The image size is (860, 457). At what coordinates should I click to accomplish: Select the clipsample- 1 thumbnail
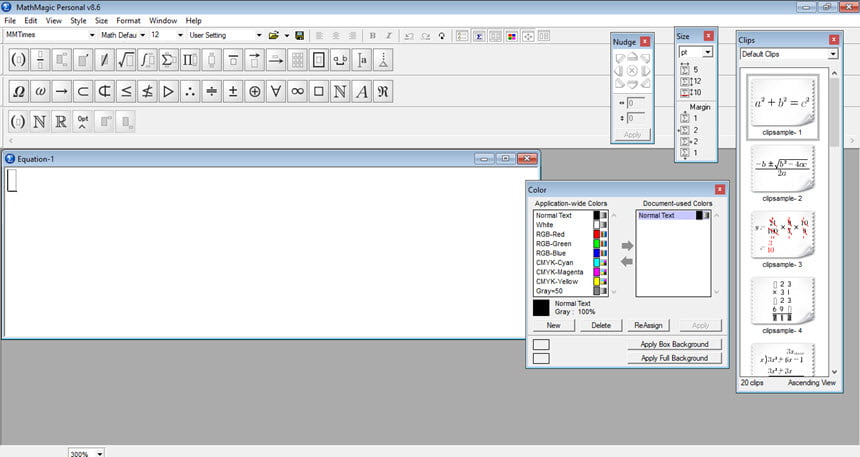coord(782,107)
